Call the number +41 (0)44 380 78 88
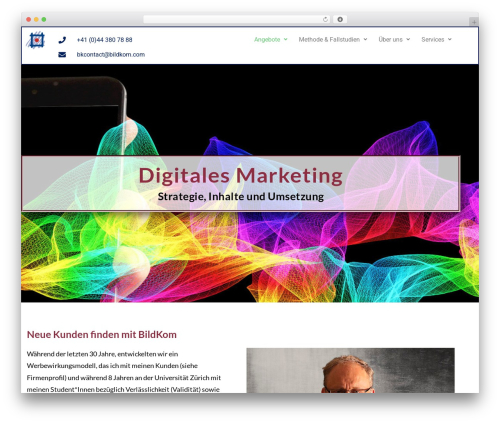This screenshot has height=423, width=500. [104, 40]
